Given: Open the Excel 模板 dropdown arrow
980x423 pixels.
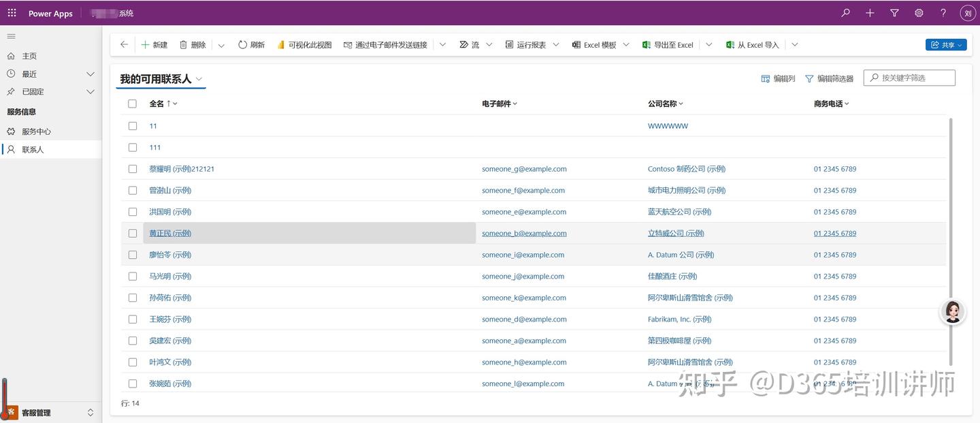Looking at the screenshot, I should click(626, 45).
